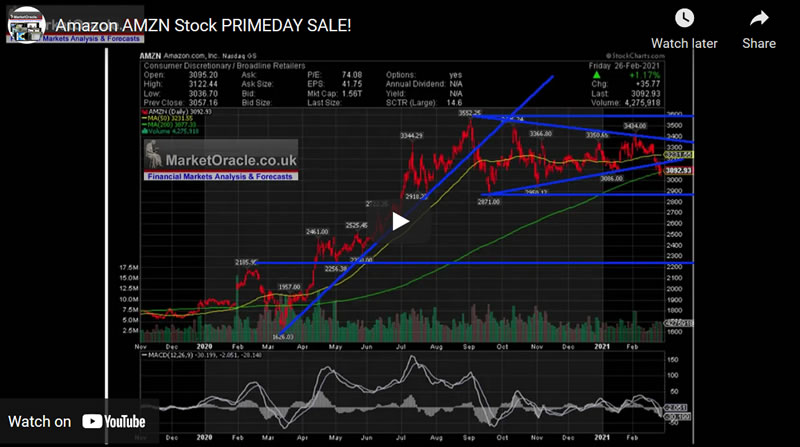Click the AMZN ticker symbol text

(x=151, y=56)
